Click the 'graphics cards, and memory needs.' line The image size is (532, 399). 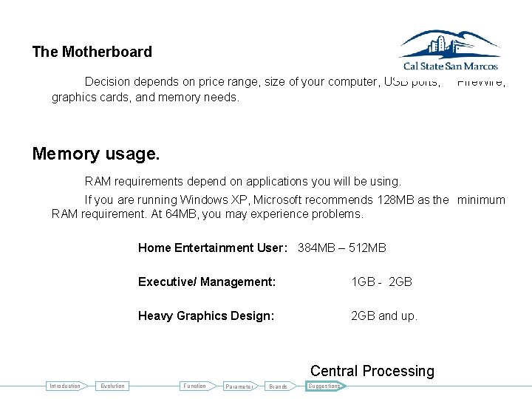(146, 98)
